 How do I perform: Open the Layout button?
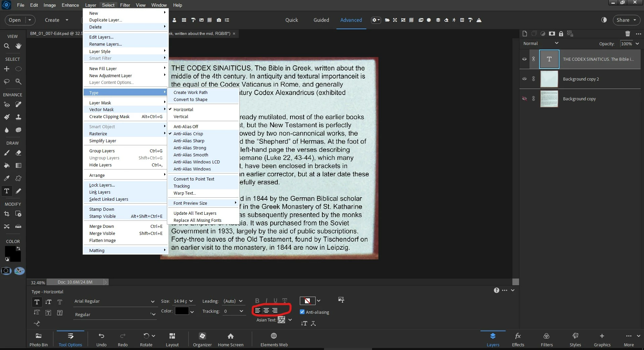point(172,340)
